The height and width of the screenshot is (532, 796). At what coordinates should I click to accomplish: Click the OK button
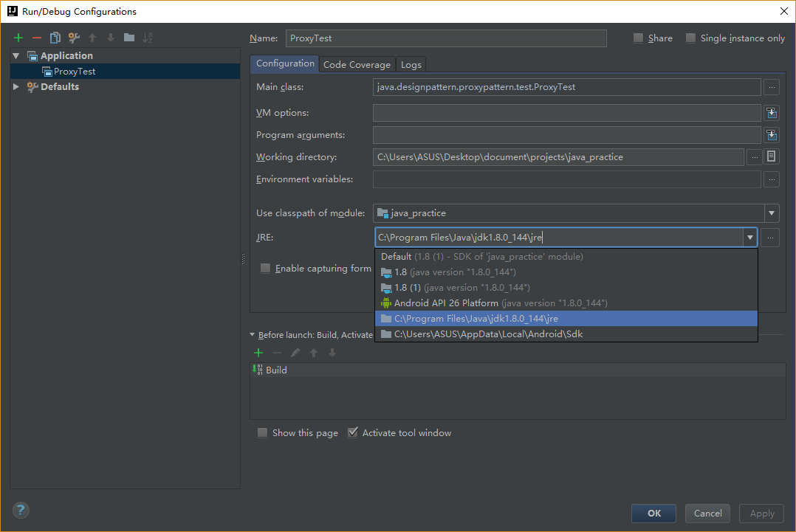pyautogui.click(x=654, y=514)
